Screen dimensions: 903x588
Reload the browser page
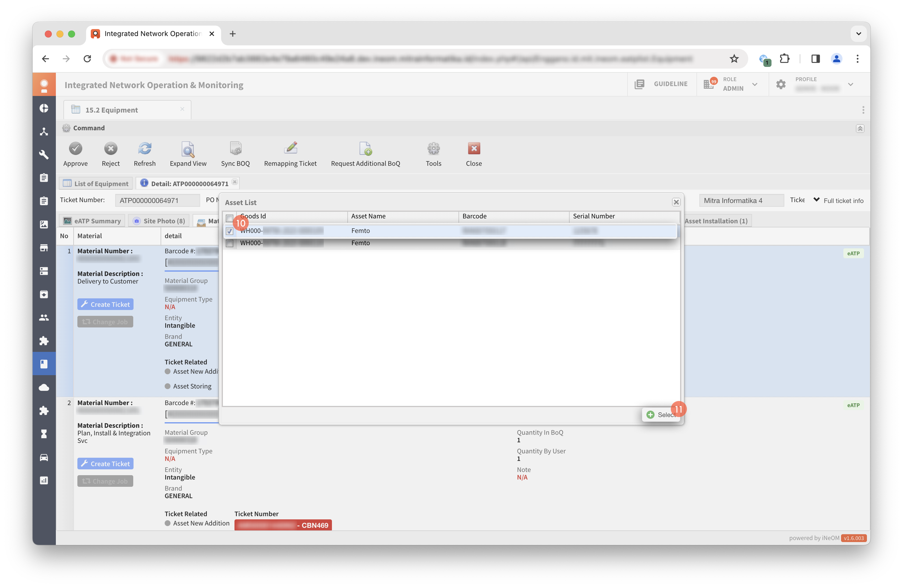(87, 59)
